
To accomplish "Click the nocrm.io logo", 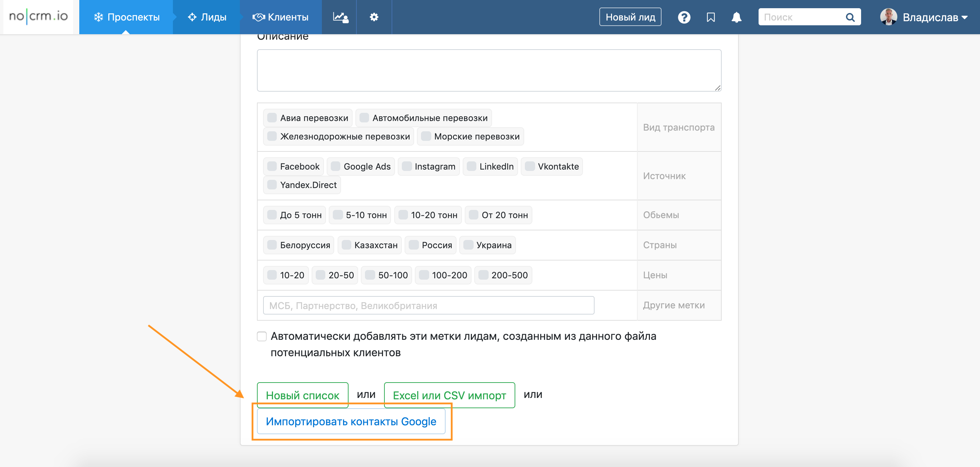I will 38,16.
